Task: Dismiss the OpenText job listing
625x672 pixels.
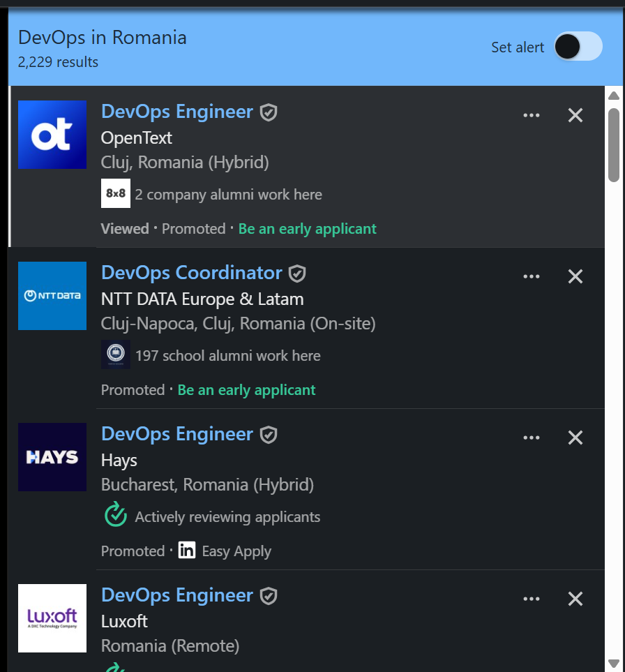Action: [575, 115]
